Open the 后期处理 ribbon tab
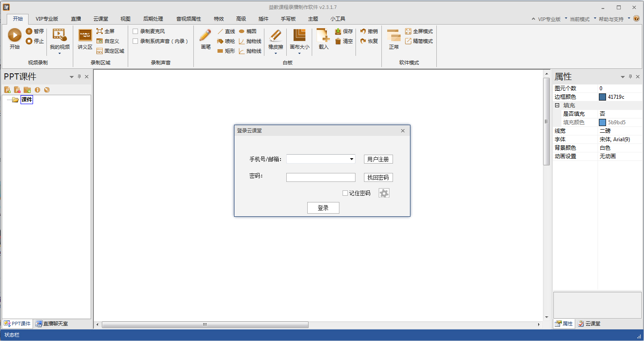Image resolution: width=644 pixels, height=341 pixels. tap(153, 19)
